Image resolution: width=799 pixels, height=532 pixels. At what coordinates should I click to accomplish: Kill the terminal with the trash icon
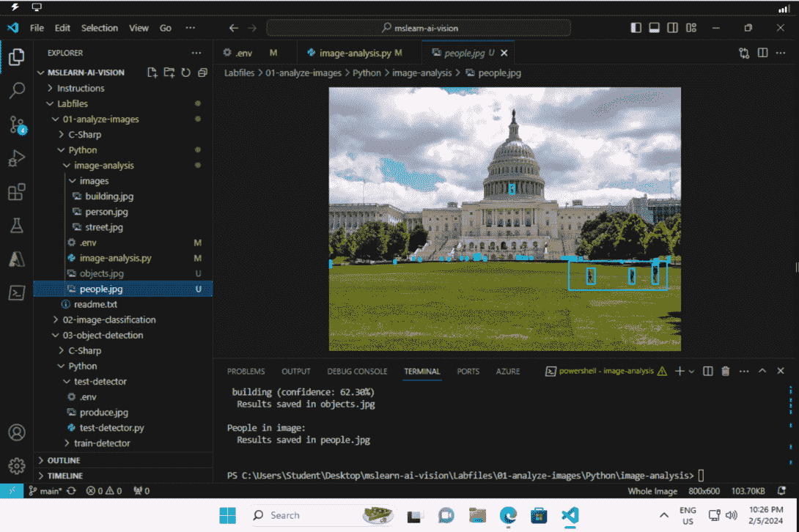click(725, 371)
